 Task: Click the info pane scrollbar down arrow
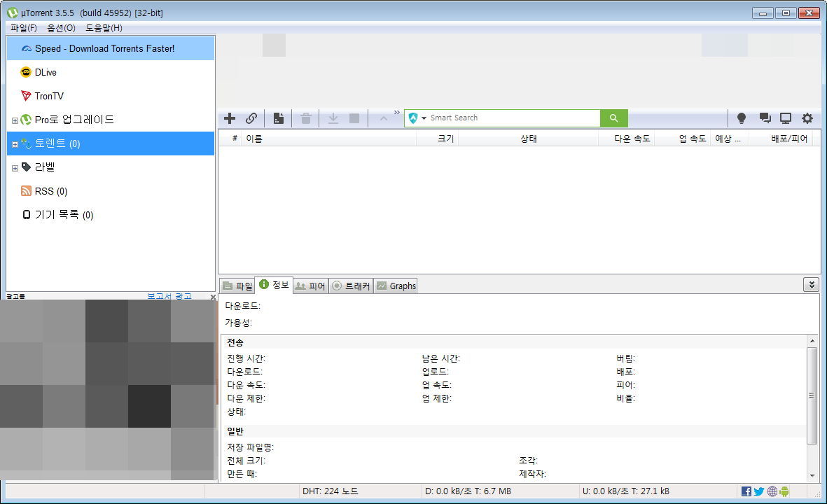[812, 475]
